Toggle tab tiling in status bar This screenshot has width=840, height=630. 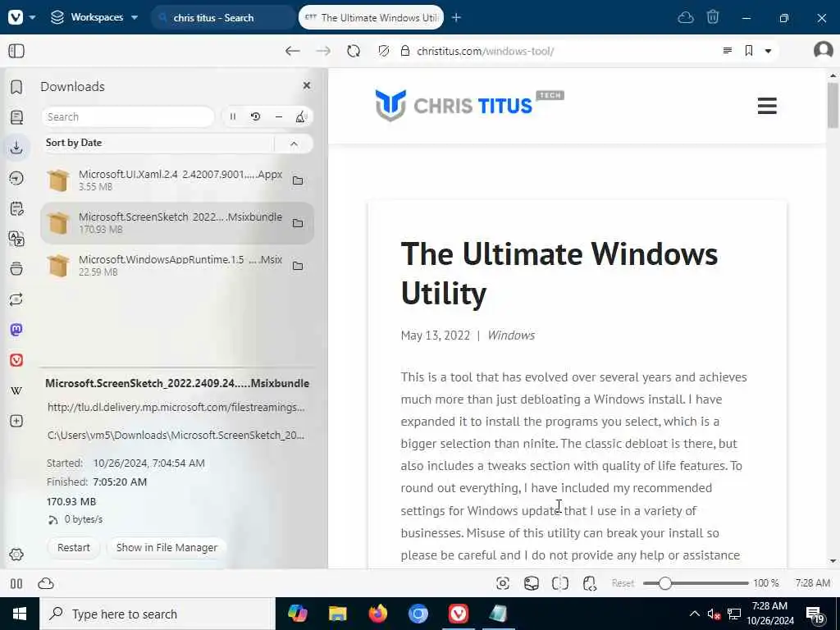[x=16, y=583]
